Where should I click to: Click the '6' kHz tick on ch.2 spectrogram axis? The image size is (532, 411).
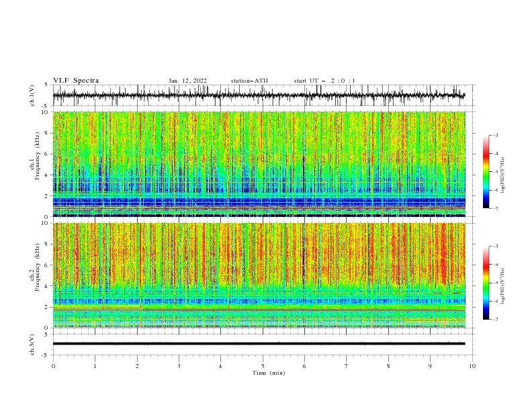pos(47,265)
